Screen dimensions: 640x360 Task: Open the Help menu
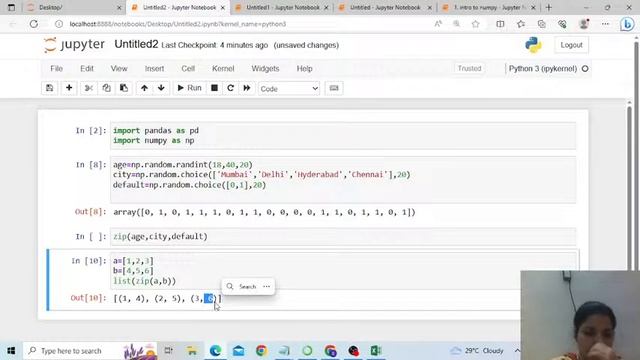click(x=304, y=69)
